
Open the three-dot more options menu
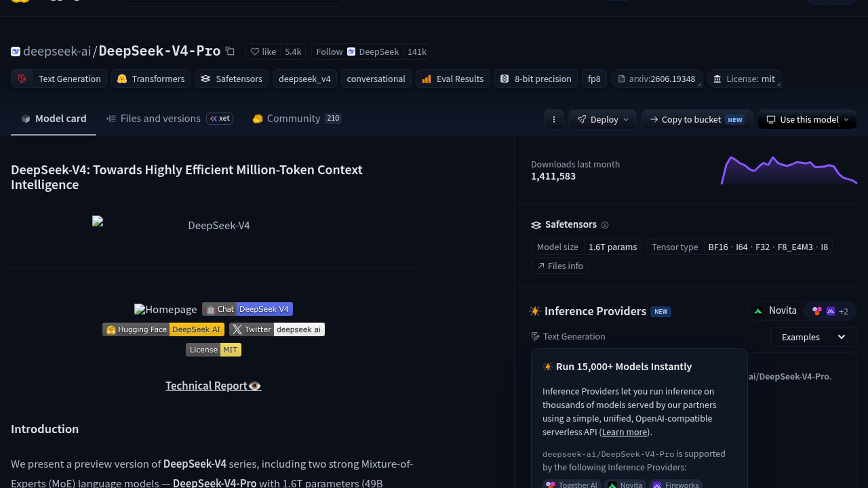point(554,119)
